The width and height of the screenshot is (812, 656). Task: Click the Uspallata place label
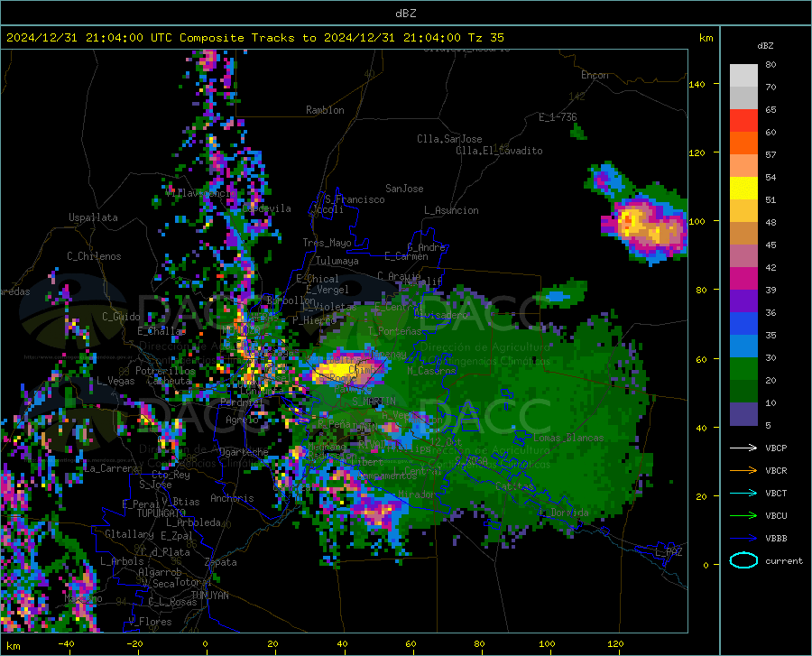pos(93,217)
